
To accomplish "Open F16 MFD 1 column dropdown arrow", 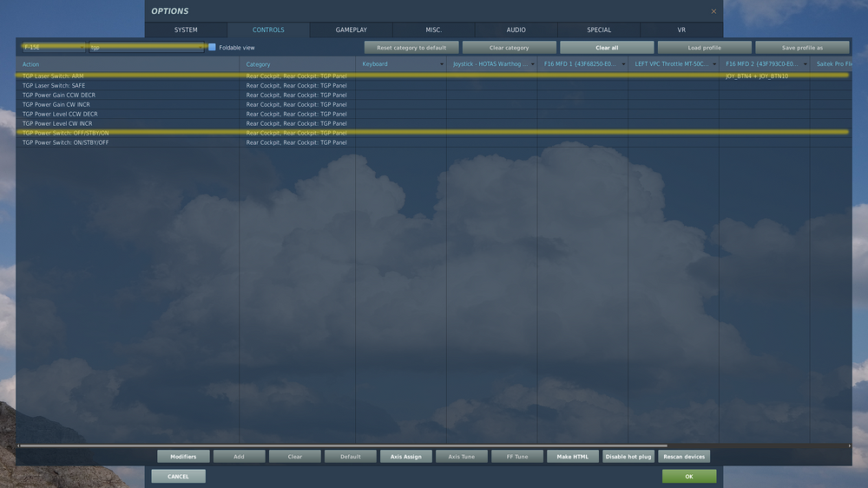I will [x=623, y=64].
